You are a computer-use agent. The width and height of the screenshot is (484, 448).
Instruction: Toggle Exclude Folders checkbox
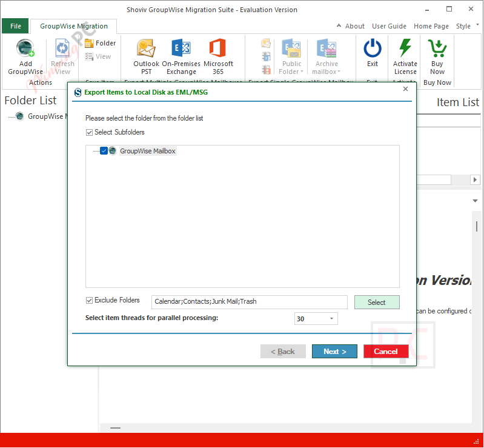pos(89,301)
